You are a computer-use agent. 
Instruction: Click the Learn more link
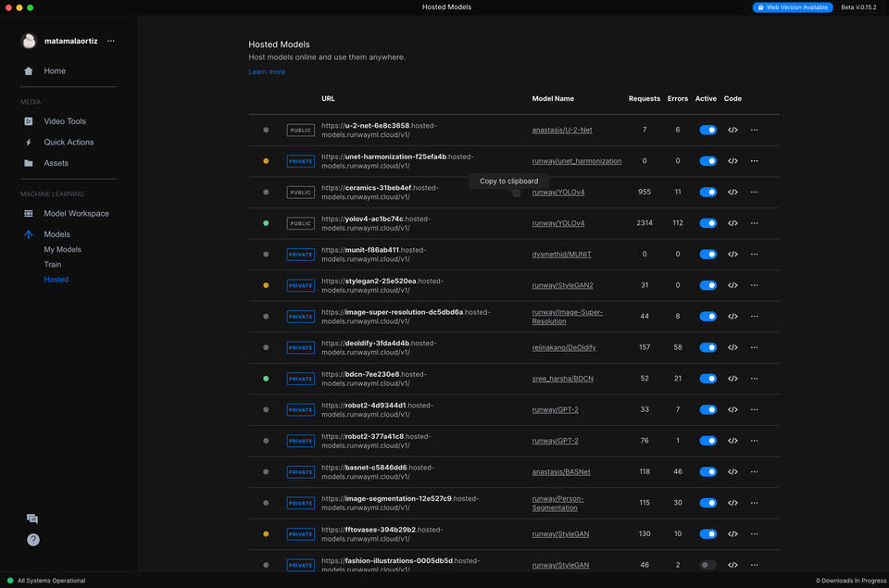point(267,72)
